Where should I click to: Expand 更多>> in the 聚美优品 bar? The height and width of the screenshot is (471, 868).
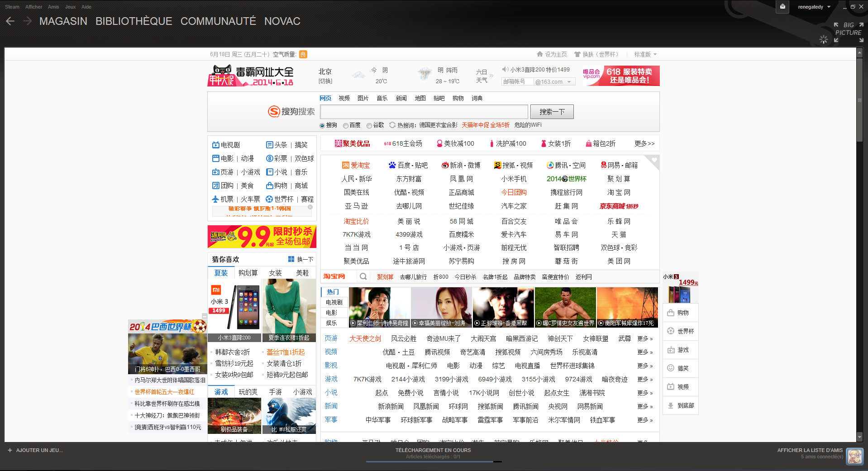[644, 143]
